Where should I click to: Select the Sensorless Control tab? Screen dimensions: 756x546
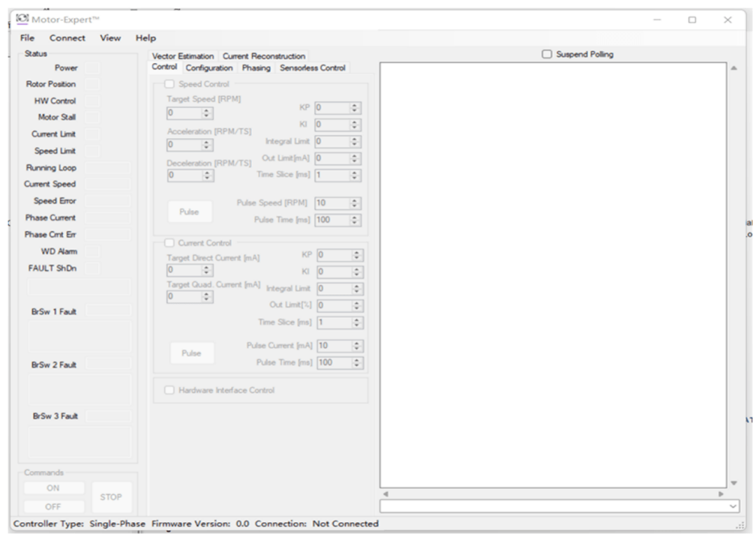click(x=312, y=68)
